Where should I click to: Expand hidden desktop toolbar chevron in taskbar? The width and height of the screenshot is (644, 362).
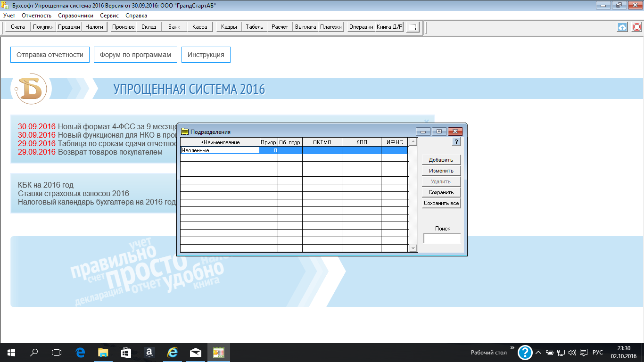(x=512, y=348)
